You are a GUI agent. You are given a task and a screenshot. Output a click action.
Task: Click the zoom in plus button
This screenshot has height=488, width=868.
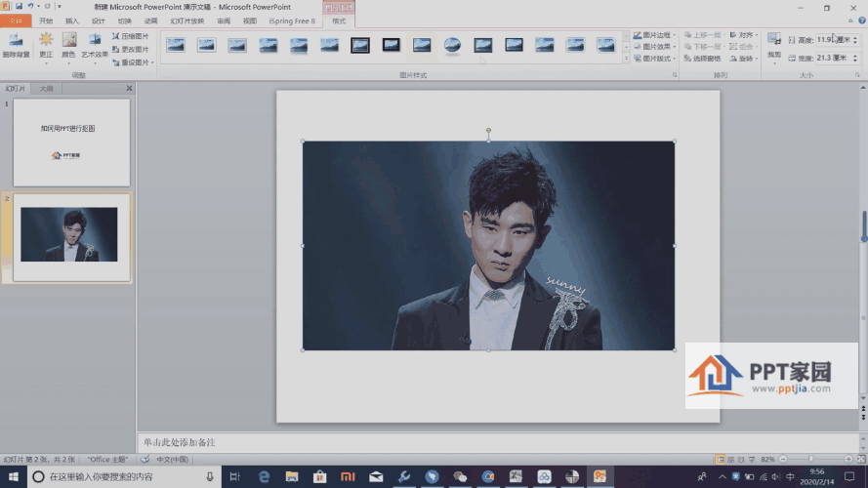(x=848, y=460)
